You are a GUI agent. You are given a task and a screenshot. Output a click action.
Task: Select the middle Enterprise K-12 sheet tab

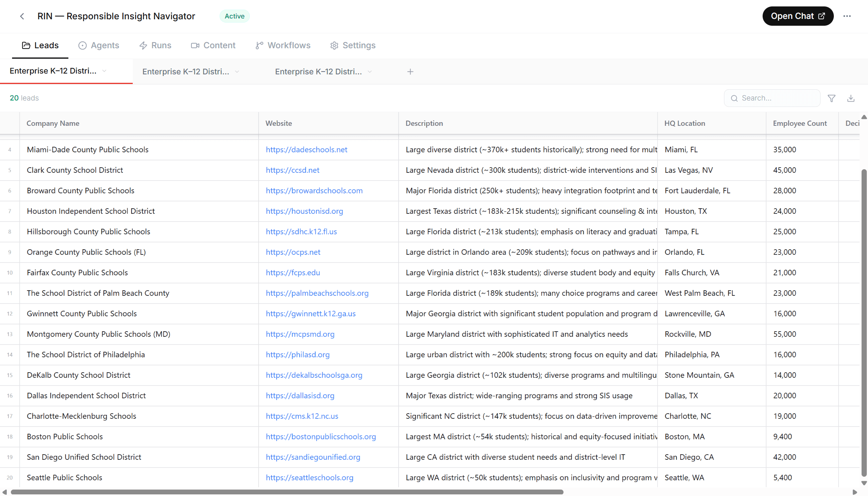[x=185, y=72]
